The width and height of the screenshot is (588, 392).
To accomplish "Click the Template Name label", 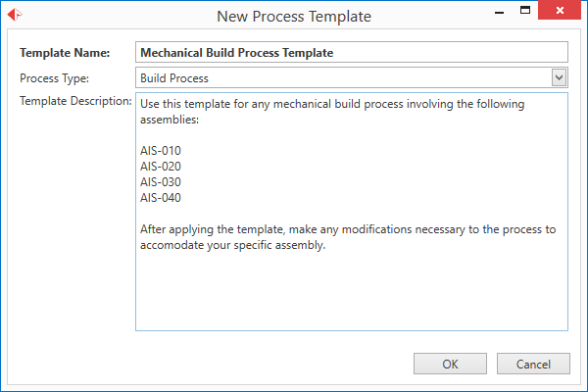I will point(65,53).
